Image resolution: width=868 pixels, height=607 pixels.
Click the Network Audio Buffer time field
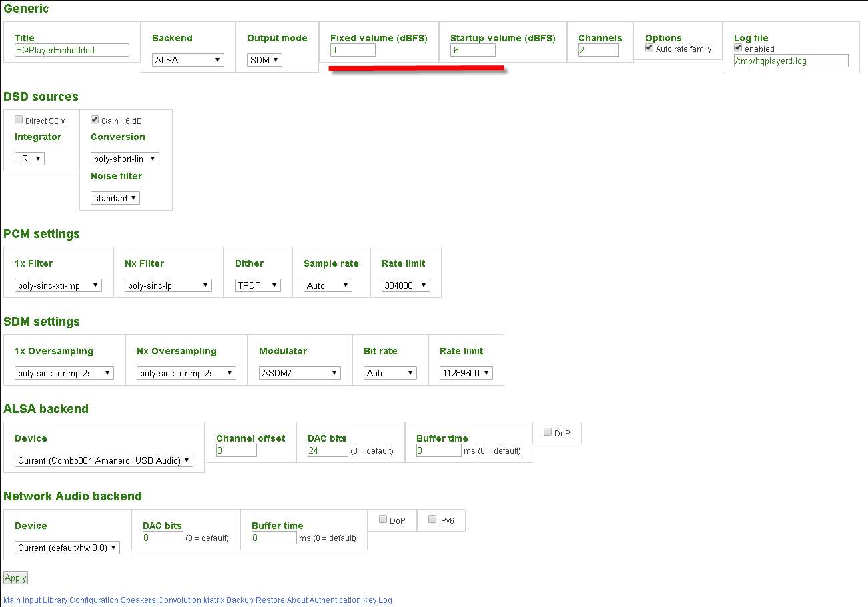coord(274,538)
